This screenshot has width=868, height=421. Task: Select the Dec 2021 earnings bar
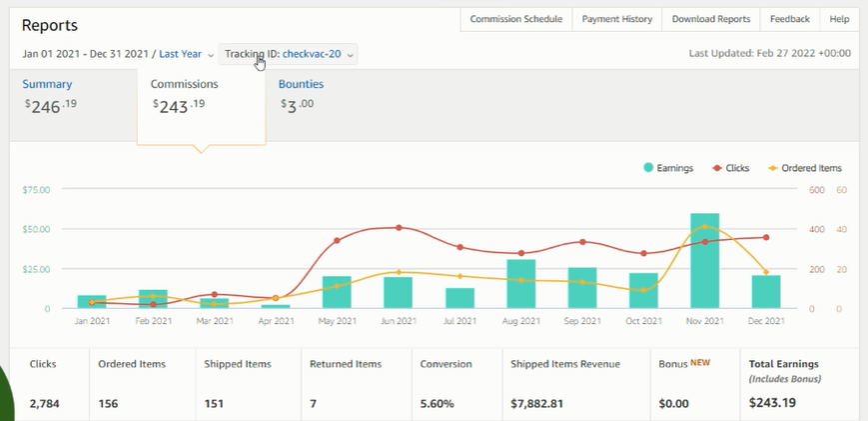[766, 291]
